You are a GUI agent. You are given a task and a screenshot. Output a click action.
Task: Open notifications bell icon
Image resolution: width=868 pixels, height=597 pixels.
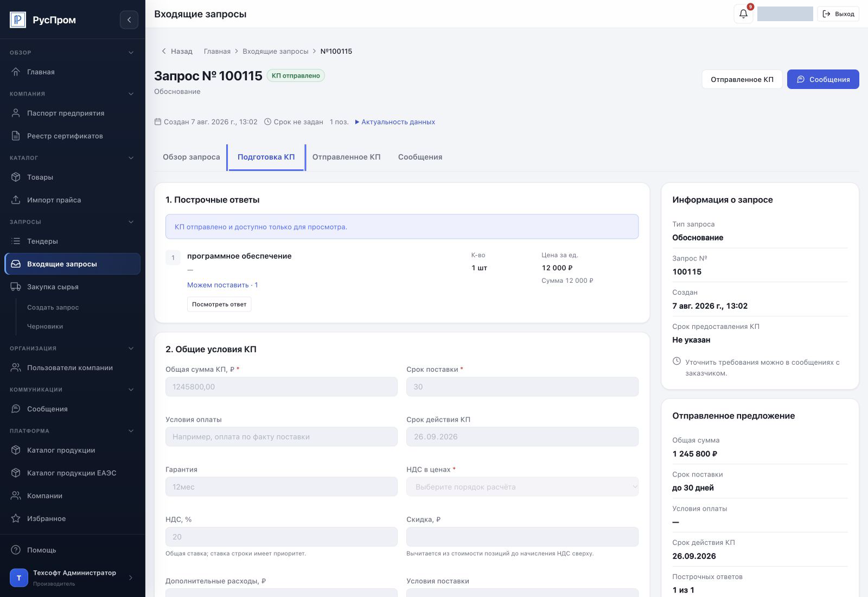click(743, 14)
